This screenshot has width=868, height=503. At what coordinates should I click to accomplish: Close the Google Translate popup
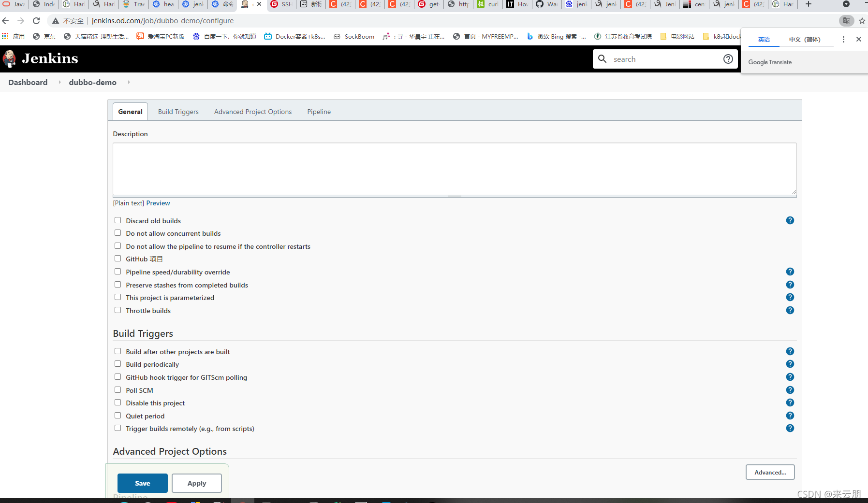(x=859, y=39)
